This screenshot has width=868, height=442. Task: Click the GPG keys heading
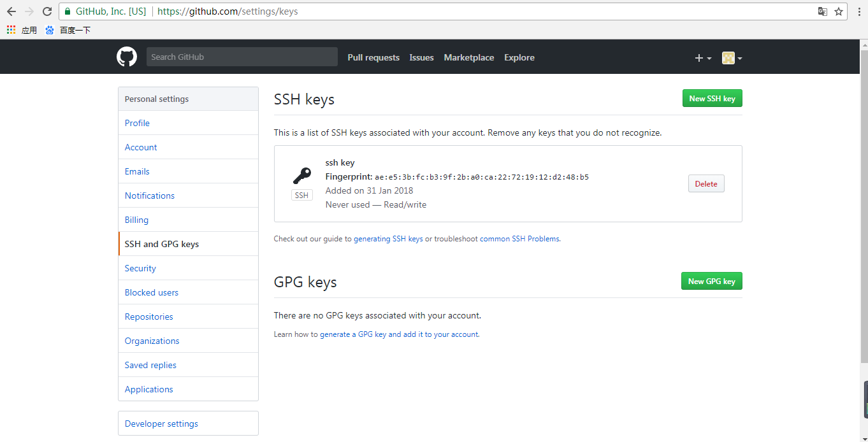tap(305, 282)
